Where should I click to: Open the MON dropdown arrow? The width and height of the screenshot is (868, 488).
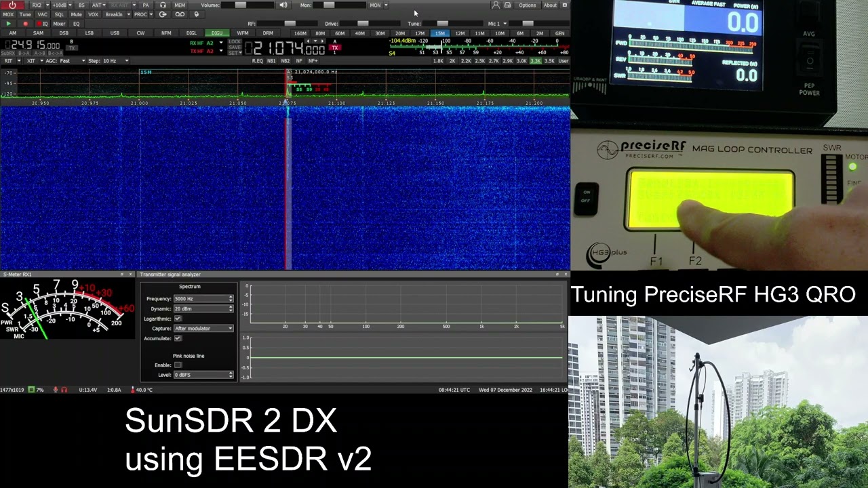386,5
